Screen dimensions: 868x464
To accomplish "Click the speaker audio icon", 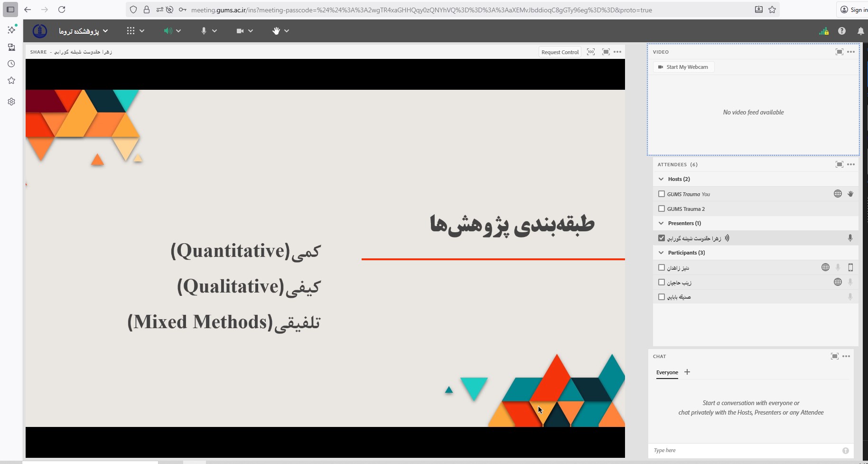I will click(168, 31).
